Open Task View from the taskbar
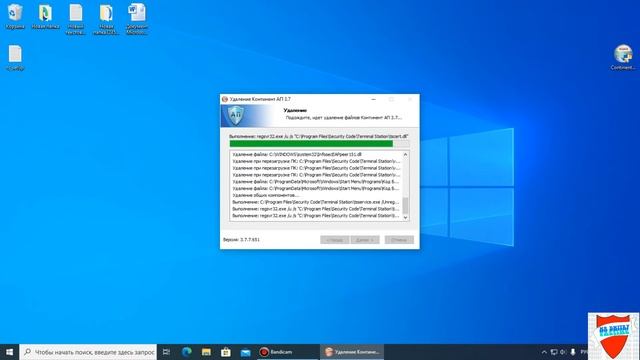Screen dimensions: 640x360 pyautogui.click(x=166, y=352)
